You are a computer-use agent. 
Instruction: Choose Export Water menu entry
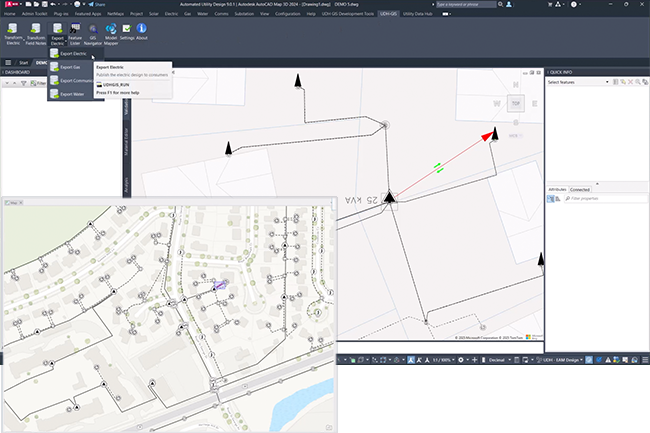point(71,94)
